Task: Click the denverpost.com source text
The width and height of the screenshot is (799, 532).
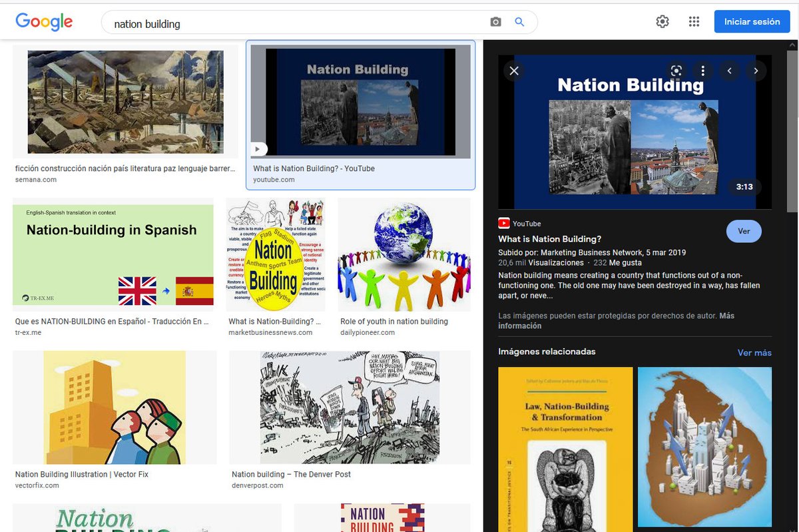Action: click(x=258, y=485)
